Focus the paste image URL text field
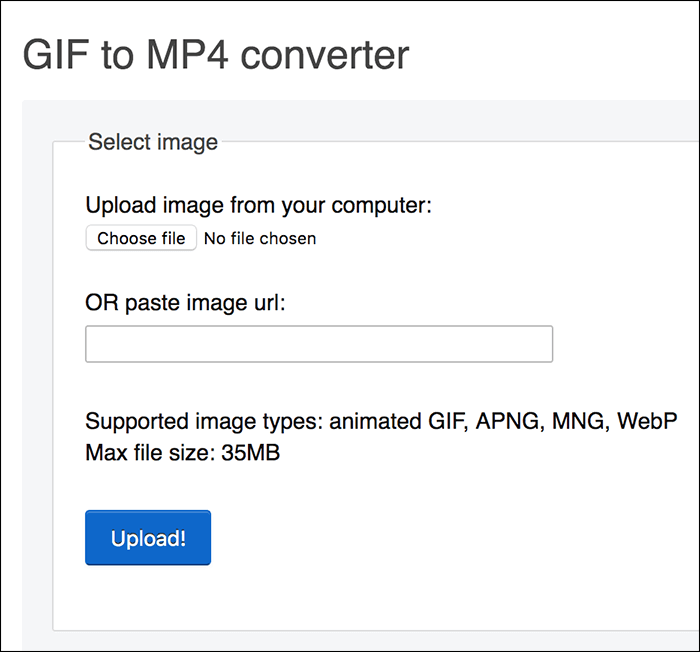Viewport: 700px width, 652px height. [319, 344]
